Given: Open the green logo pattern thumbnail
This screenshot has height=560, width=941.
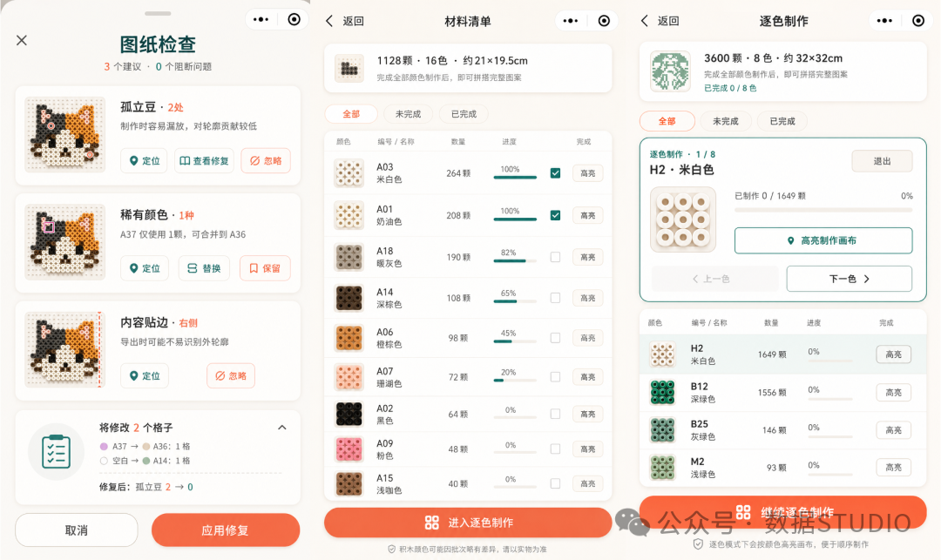Looking at the screenshot, I should (670, 71).
